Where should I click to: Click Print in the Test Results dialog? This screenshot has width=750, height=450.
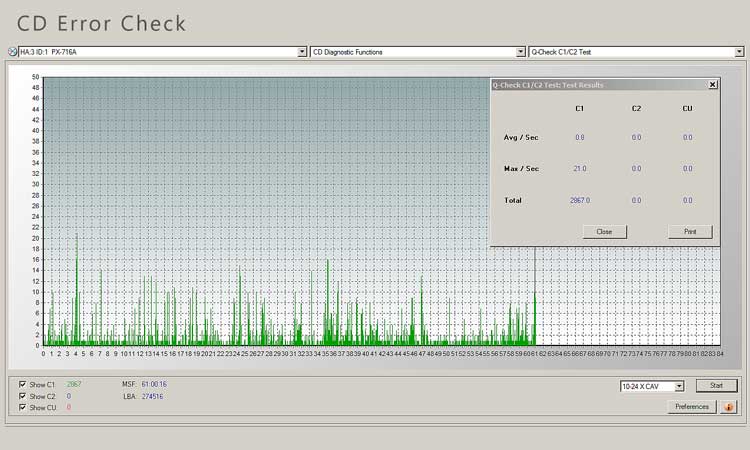[690, 231]
